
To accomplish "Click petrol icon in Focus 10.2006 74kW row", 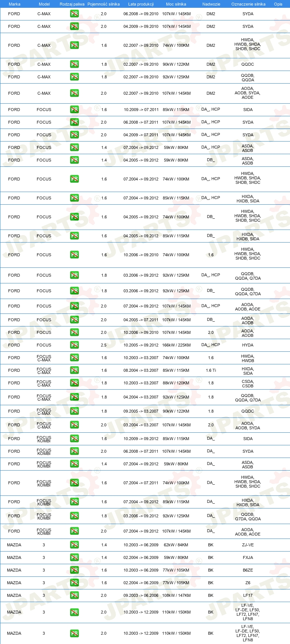I will [74, 255].
